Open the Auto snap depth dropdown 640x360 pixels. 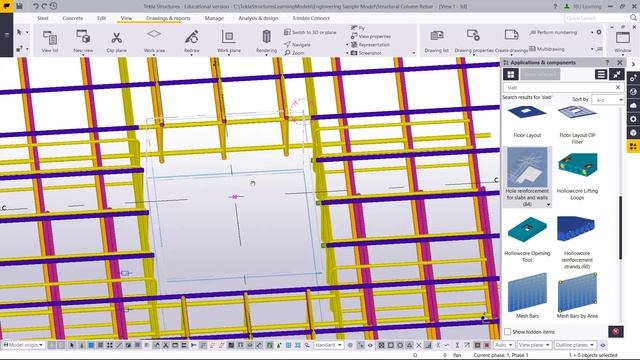pos(503,345)
